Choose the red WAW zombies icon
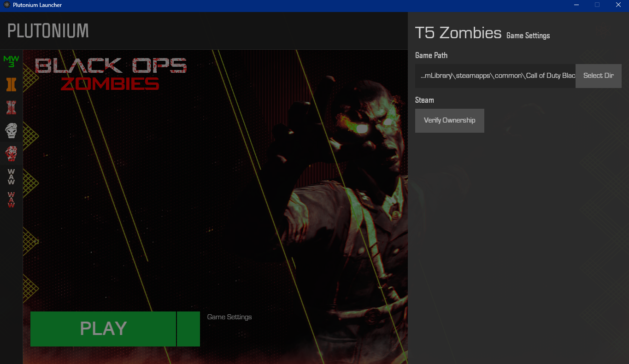This screenshot has height=364, width=629. [11, 200]
